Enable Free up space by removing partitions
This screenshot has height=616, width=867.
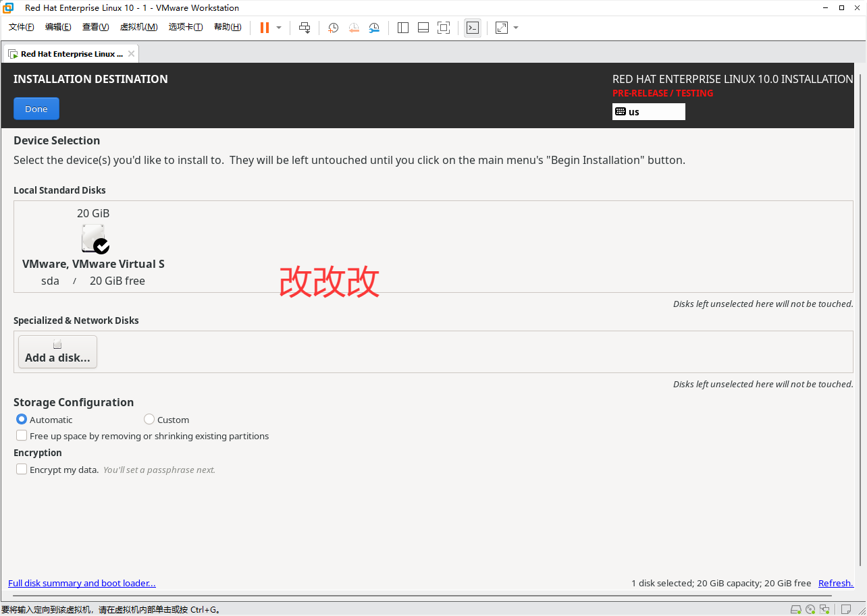(x=142, y=436)
